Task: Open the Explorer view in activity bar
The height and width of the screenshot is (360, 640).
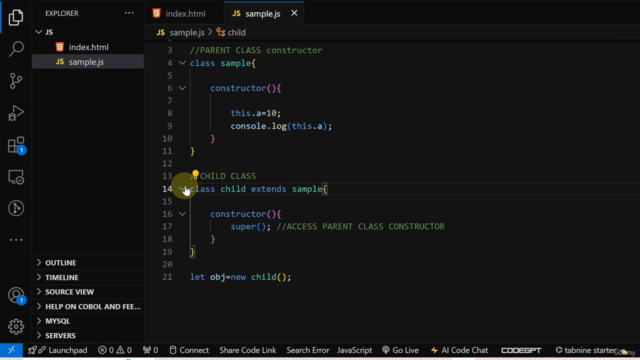Action: tap(16, 17)
